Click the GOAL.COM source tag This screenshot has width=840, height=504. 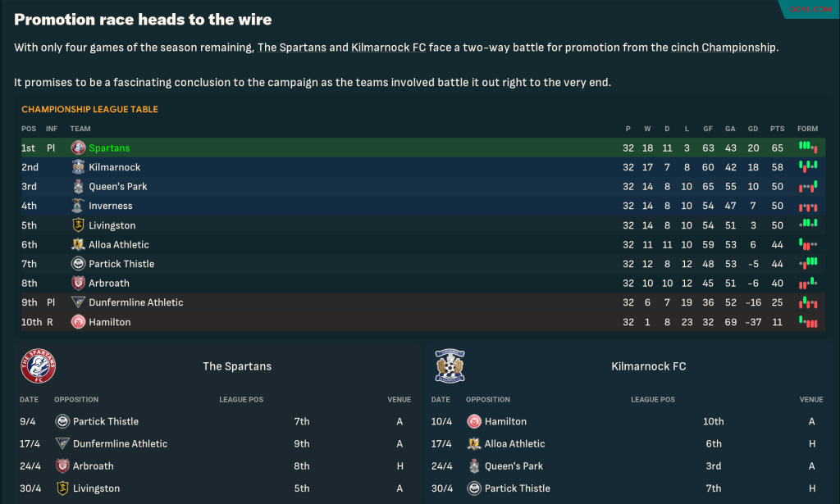coord(808,9)
